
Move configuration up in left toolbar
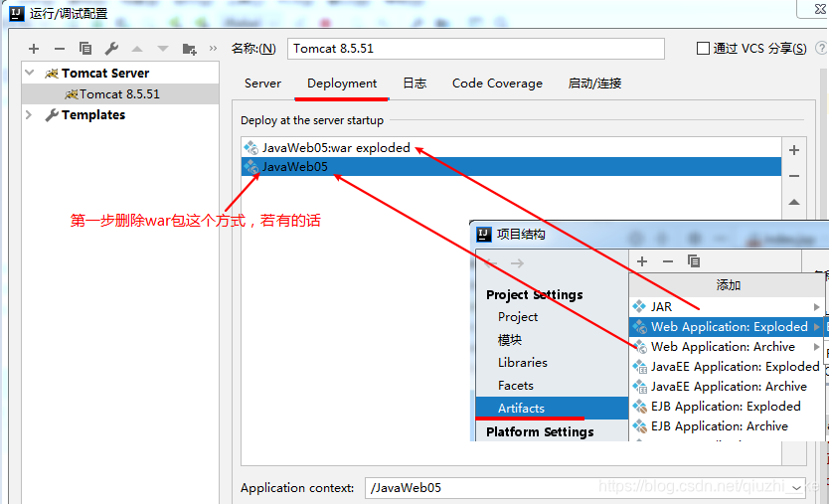click(x=137, y=49)
